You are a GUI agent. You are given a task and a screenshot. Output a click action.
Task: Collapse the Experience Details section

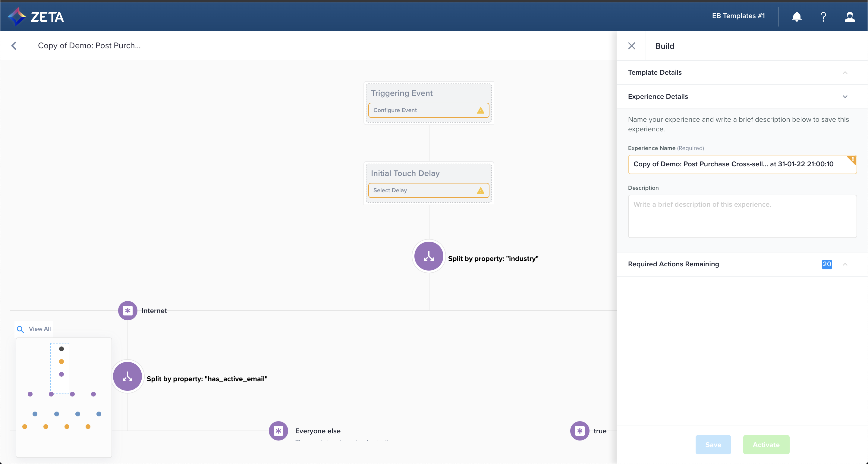pyautogui.click(x=845, y=97)
